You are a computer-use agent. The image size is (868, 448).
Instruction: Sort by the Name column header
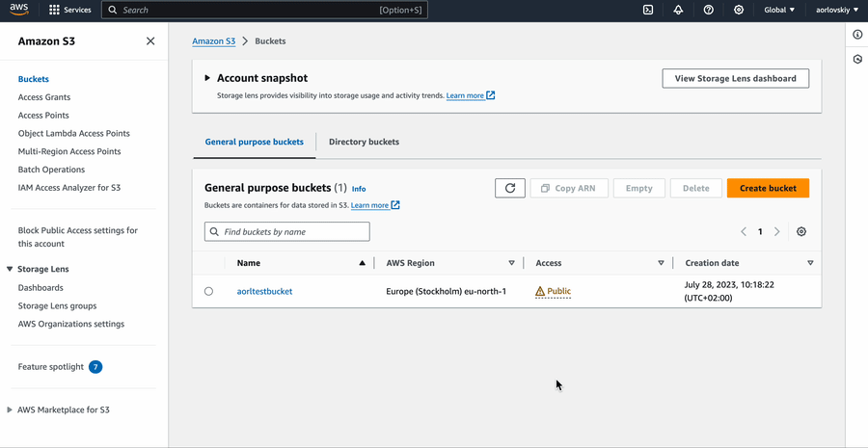click(x=249, y=263)
